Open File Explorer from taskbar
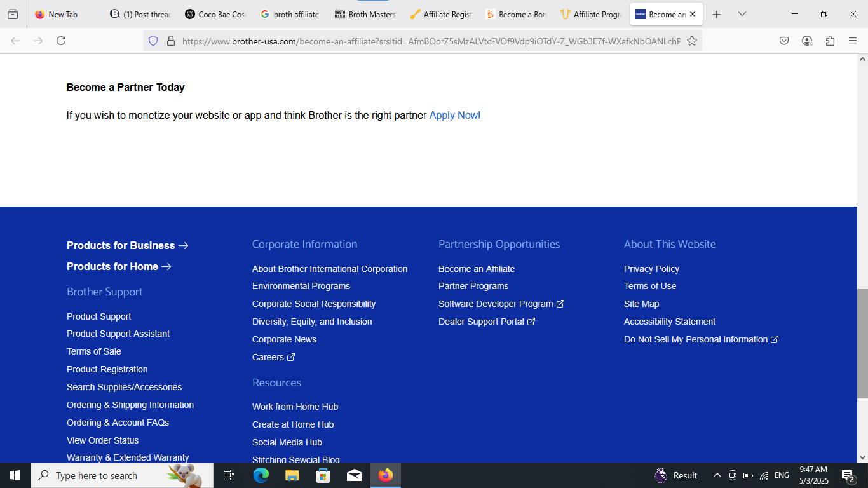Viewport: 868px width, 488px height. (x=292, y=475)
